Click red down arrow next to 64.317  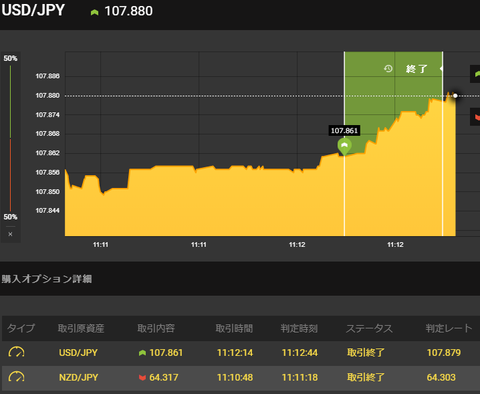click(x=142, y=377)
